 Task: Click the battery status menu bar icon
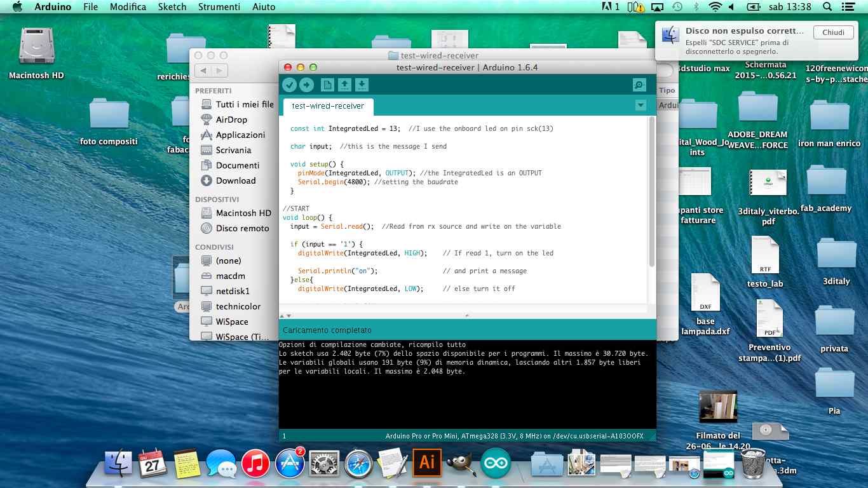[x=754, y=7]
